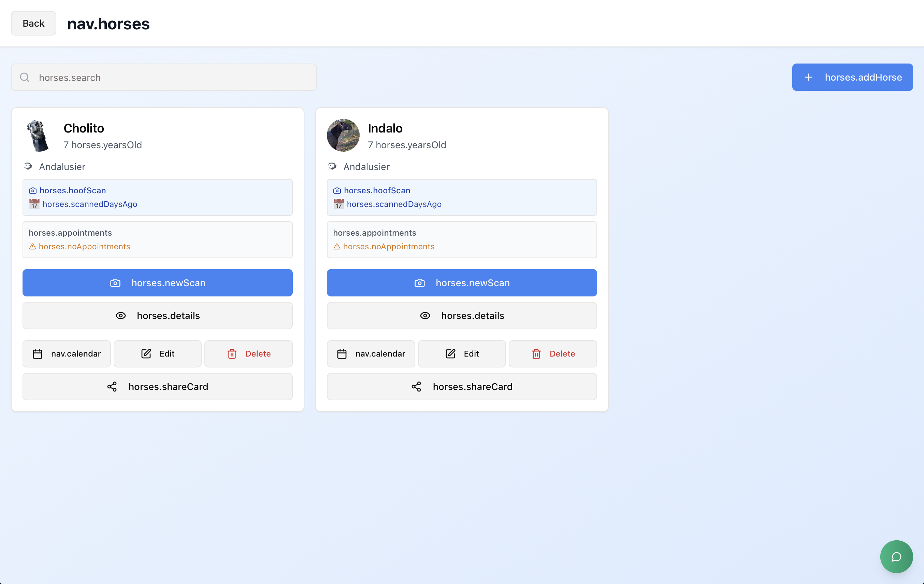Open the green chat bubble icon
Image resolution: width=924 pixels, height=584 pixels.
click(896, 556)
